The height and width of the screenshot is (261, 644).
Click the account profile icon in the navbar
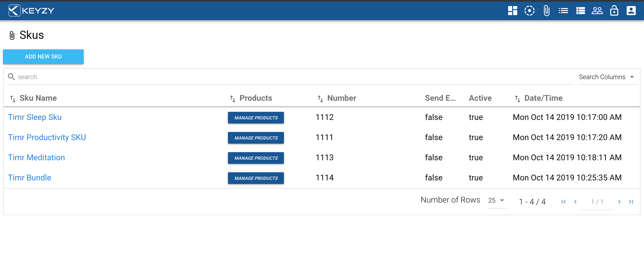coord(631,11)
